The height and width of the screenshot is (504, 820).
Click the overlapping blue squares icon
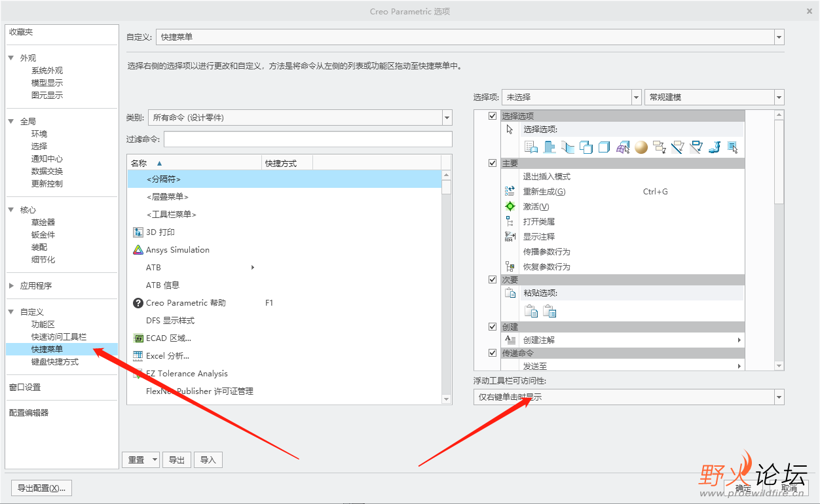[586, 147]
